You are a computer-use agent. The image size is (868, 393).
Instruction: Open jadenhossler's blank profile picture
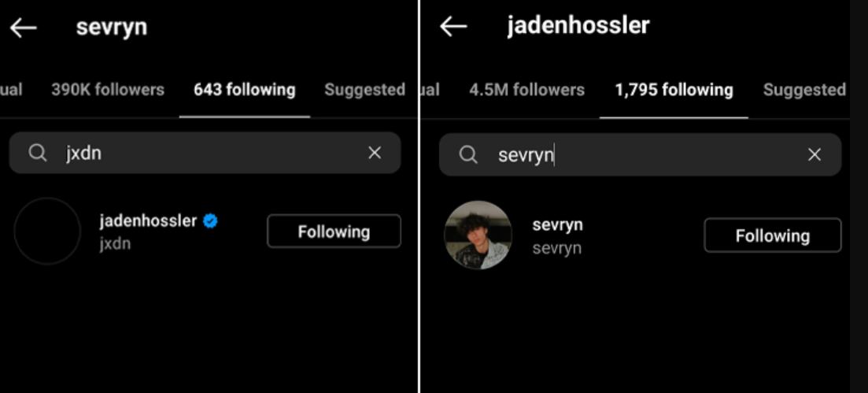pyautogui.click(x=47, y=231)
